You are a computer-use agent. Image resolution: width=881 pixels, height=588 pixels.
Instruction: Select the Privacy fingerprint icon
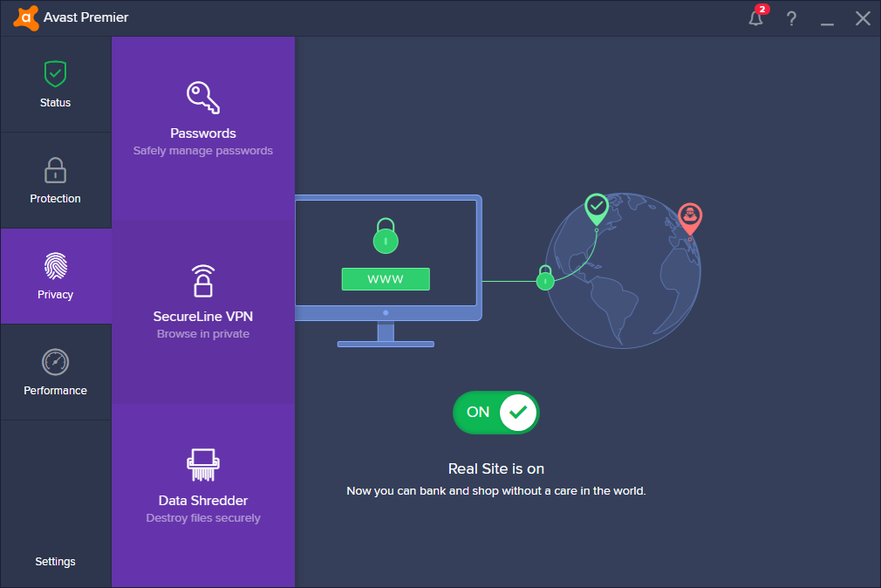click(55, 266)
